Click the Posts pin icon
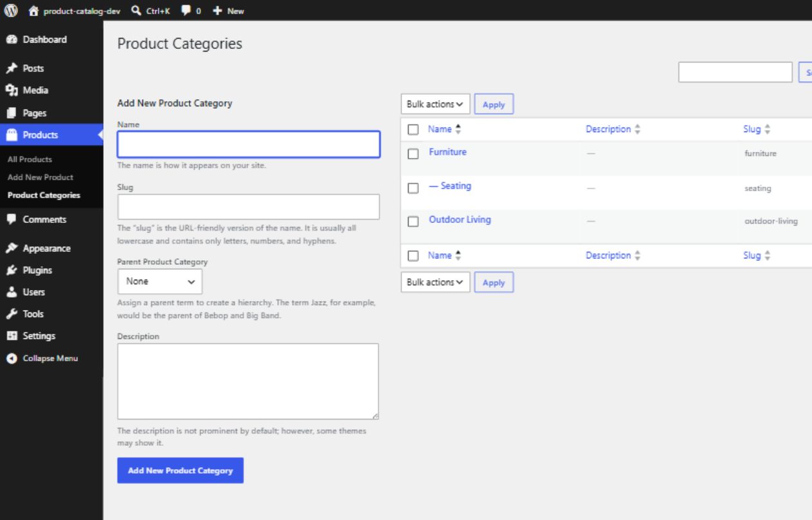 [x=12, y=68]
